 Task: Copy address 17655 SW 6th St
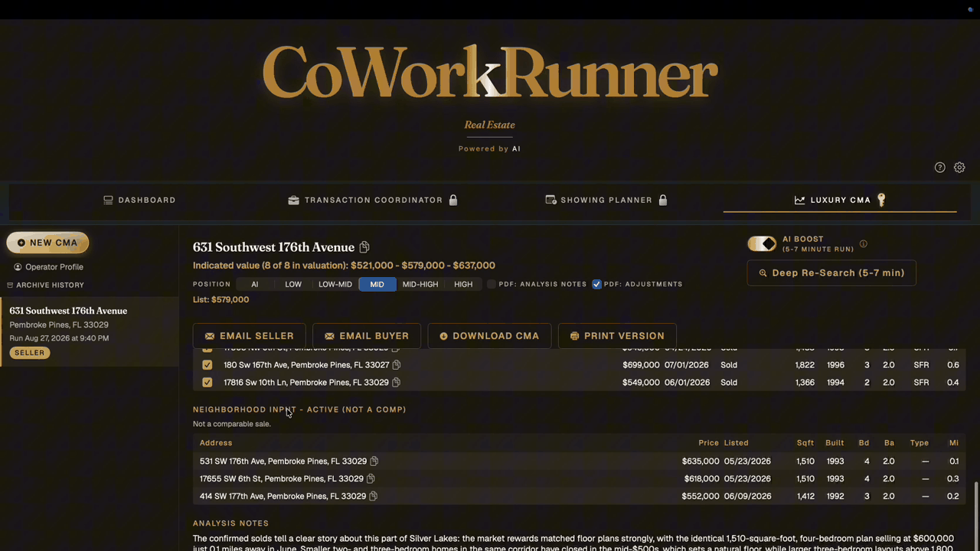371,479
